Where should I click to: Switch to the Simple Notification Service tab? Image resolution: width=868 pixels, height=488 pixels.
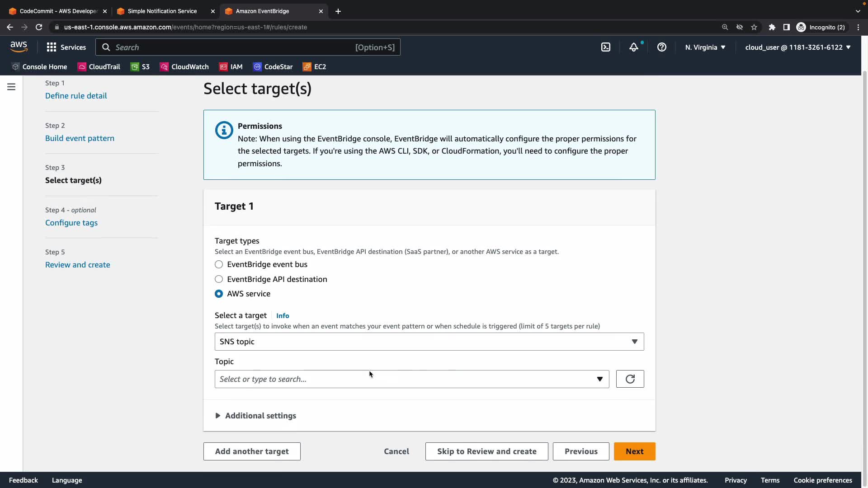point(162,11)
